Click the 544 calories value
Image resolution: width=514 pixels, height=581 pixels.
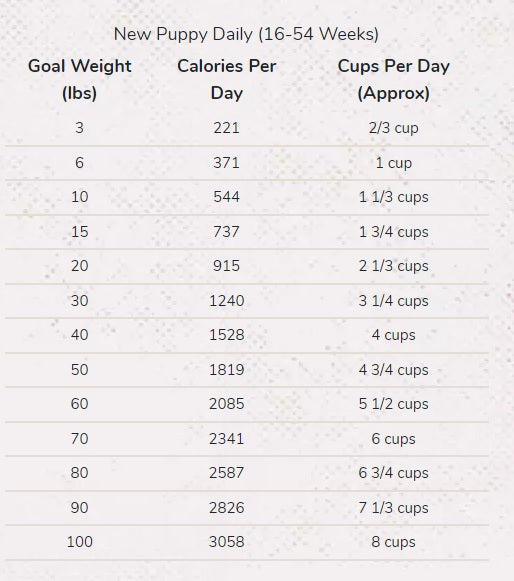[x=226, y=197]
